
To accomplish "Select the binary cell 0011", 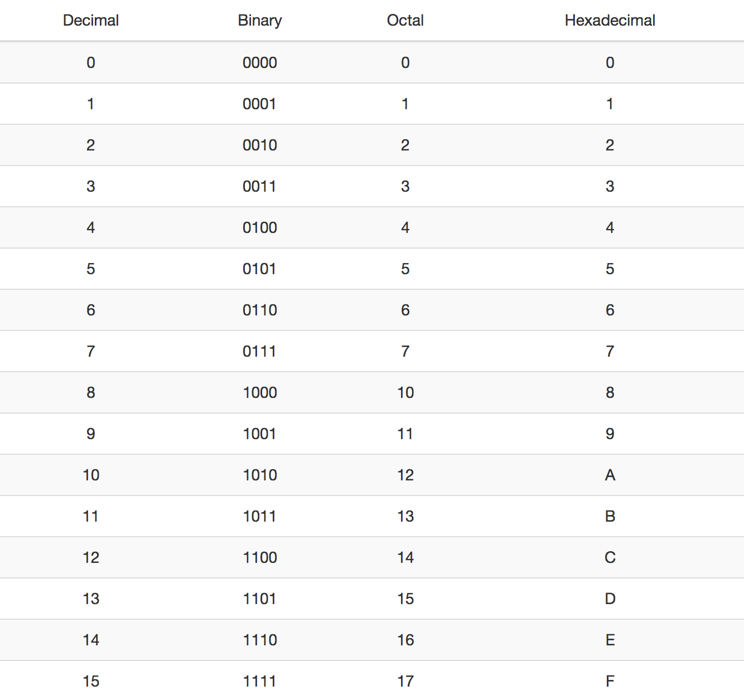I will click(260, 186).
